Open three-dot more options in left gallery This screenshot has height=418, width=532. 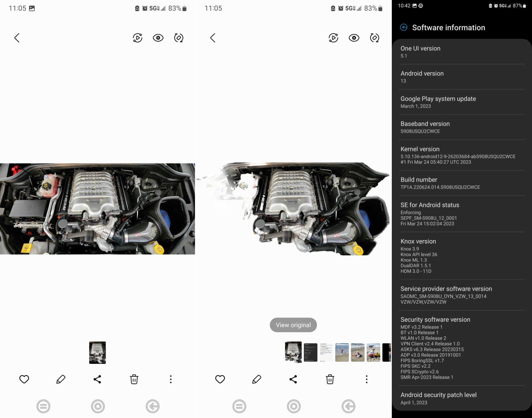click(171, 379)
